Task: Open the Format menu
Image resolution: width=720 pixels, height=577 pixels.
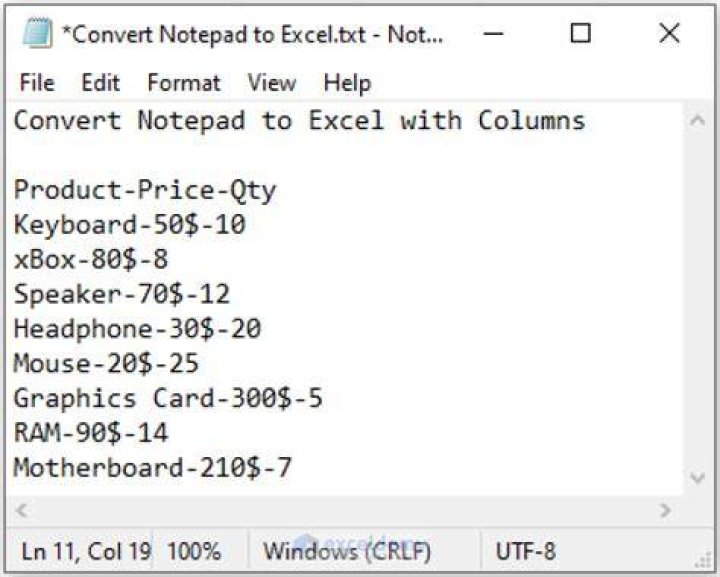Action: (x=184, y=83)
